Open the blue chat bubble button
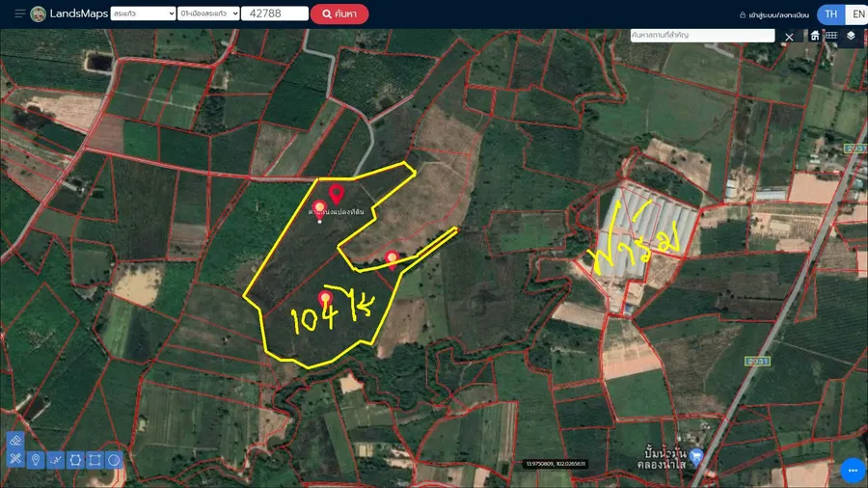The width and height of the screenshot is (868, 488). [852, 470]
